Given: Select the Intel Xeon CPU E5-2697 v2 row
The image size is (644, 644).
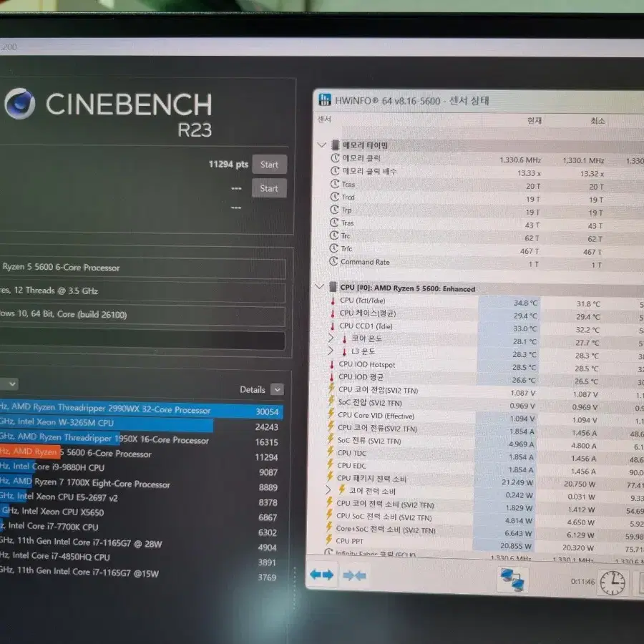Looking at the screenshot, I should [141, 499].
